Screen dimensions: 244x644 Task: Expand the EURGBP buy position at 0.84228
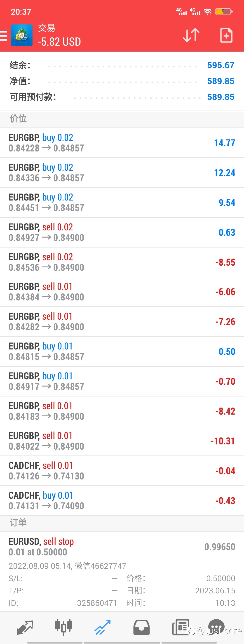pos(122,143)
